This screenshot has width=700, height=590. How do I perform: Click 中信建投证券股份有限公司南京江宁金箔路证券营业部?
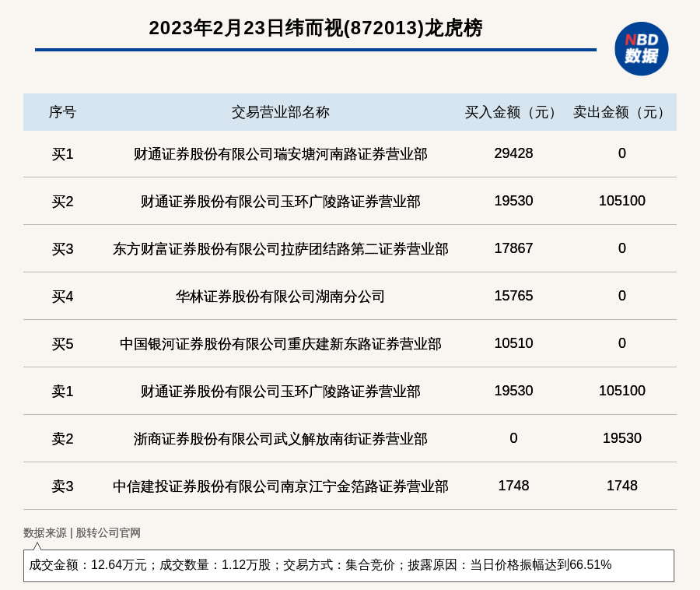pyautogui.click(x=280, y=486)
